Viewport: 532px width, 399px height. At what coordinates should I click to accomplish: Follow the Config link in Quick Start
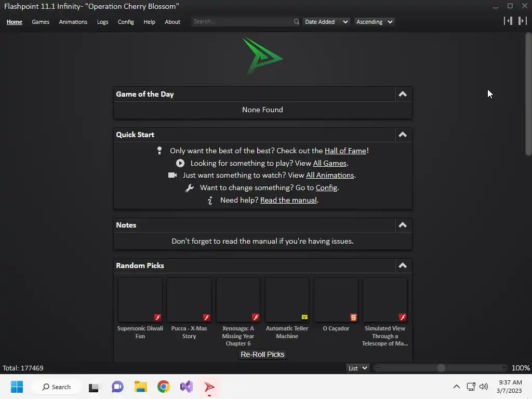(x=326, y=188)
